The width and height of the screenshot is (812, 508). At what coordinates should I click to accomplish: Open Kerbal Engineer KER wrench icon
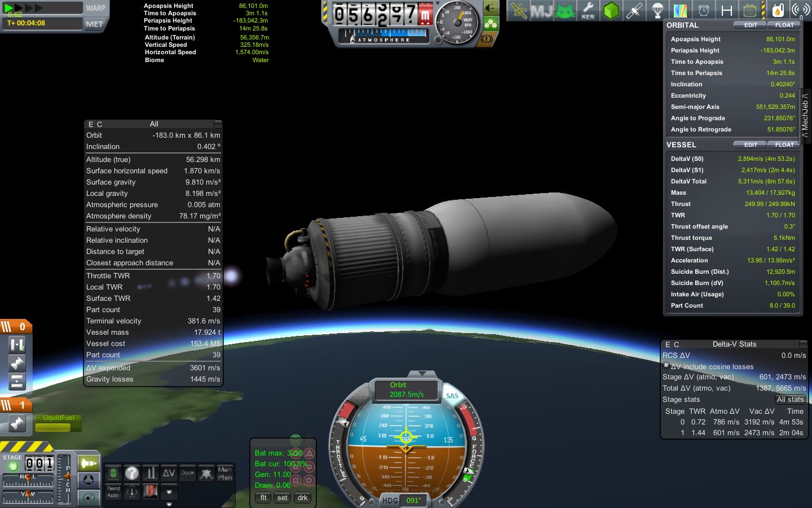[588, 10]
